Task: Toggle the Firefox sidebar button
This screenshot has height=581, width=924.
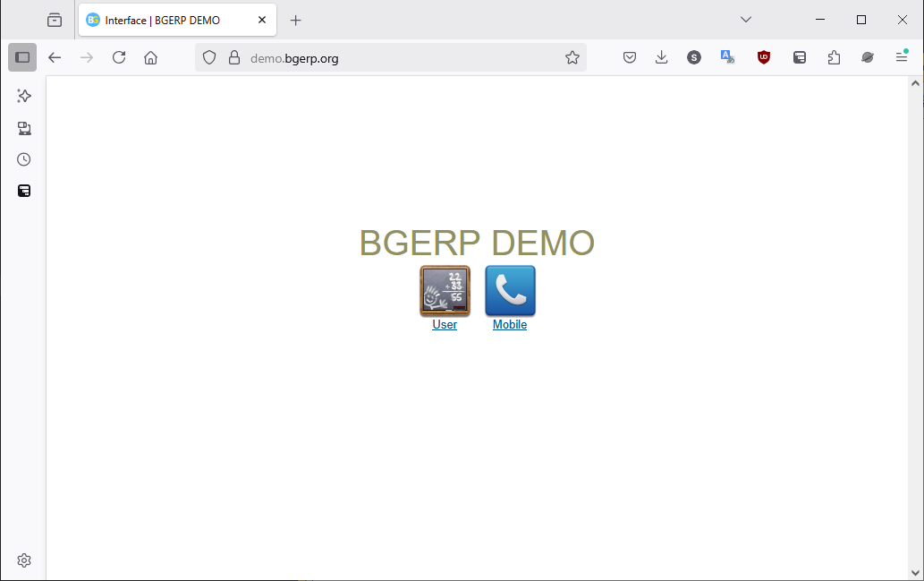Action: tap(22, 57)
